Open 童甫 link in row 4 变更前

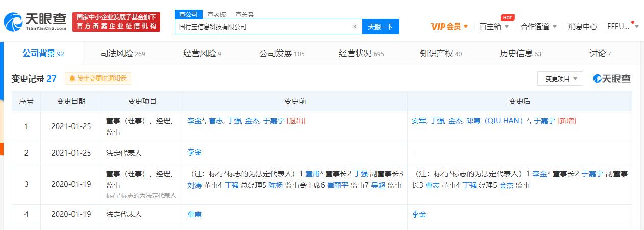click(x=194, y=214)
